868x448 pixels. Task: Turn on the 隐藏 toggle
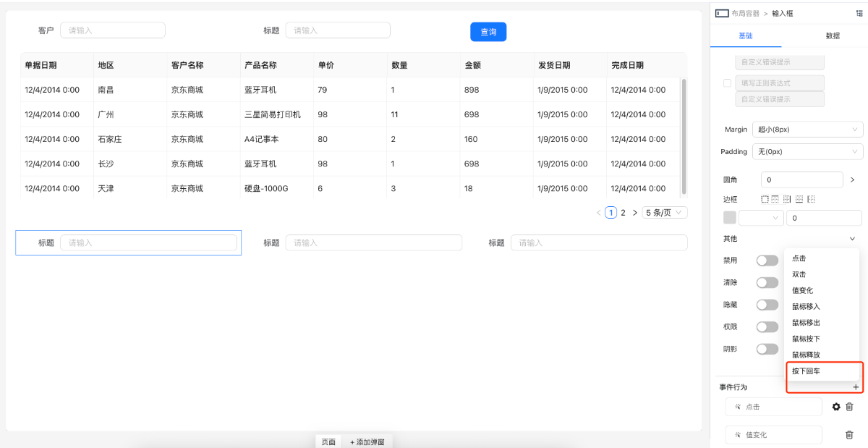[767, 304]
